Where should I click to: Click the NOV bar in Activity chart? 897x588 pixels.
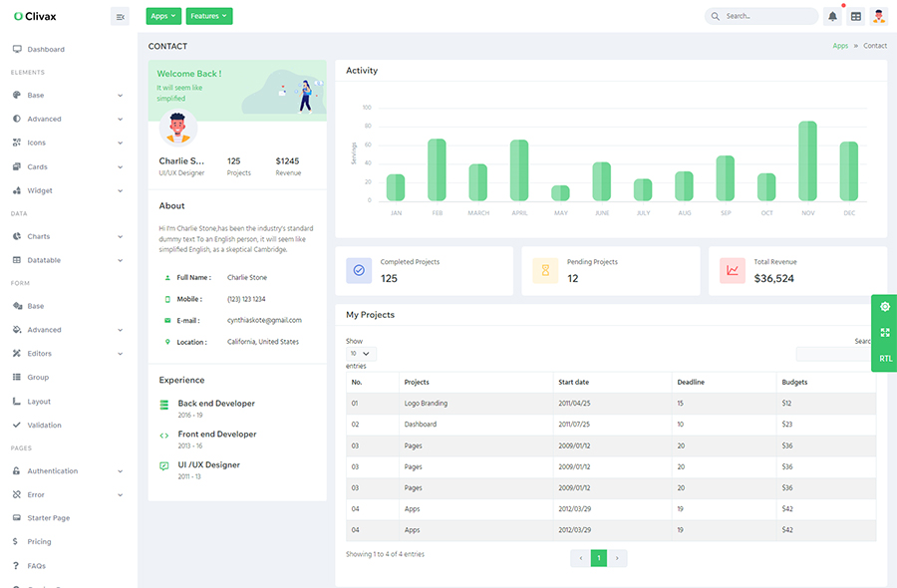pos(807,161)
